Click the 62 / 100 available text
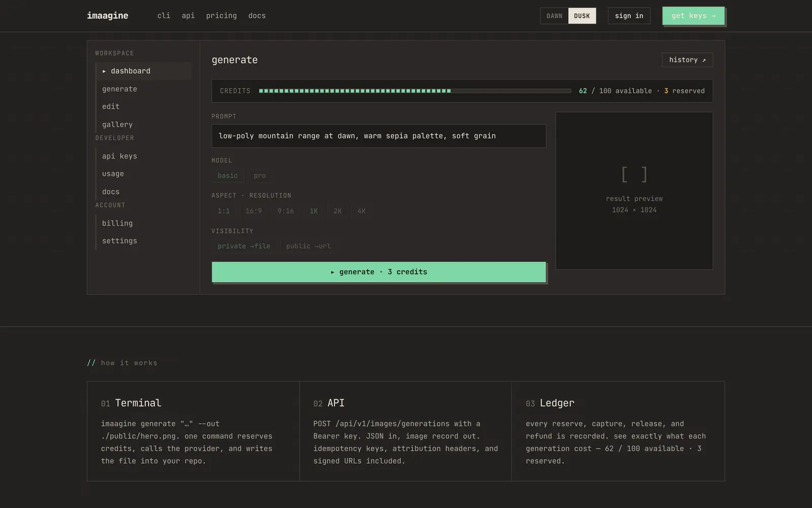Screen dimensions: 812x508 click(x=615, y=91)
